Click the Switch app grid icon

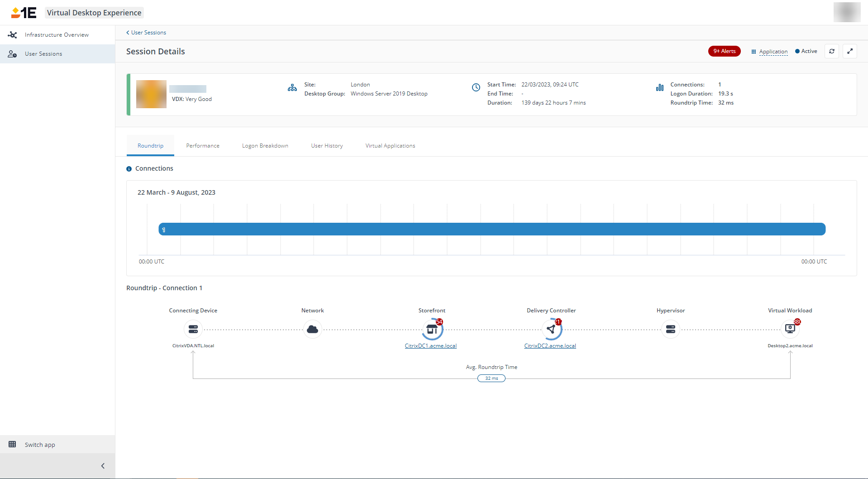pyautogui.click(x=12, y=445)
